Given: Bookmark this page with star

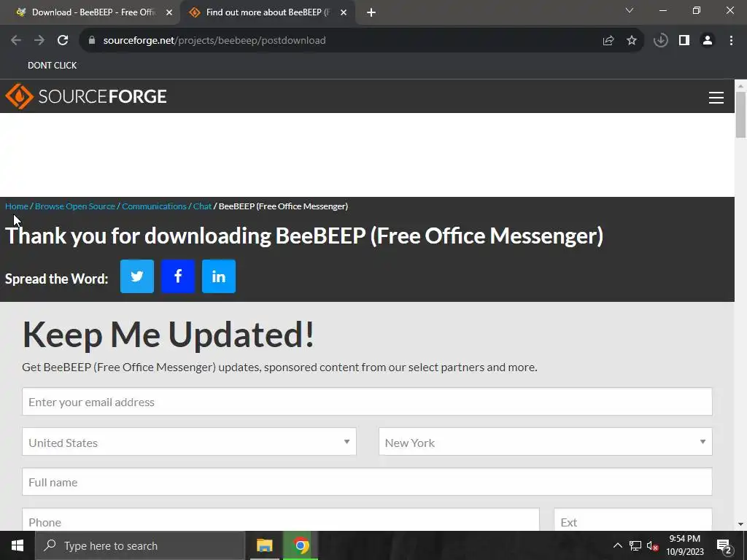Looking at the screenshot, I should [632, 41].
